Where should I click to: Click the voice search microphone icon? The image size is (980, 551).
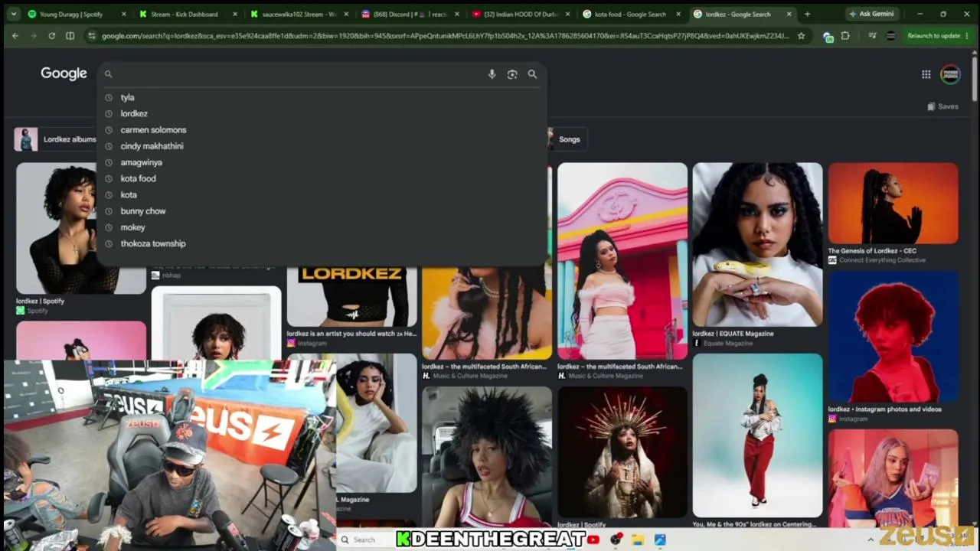pyautogui.click(x=492, y=74)
